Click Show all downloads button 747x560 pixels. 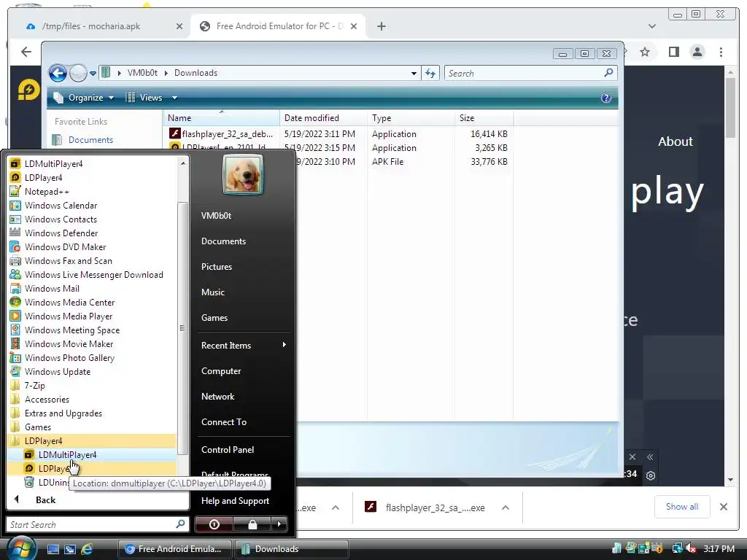pos(682,507)
